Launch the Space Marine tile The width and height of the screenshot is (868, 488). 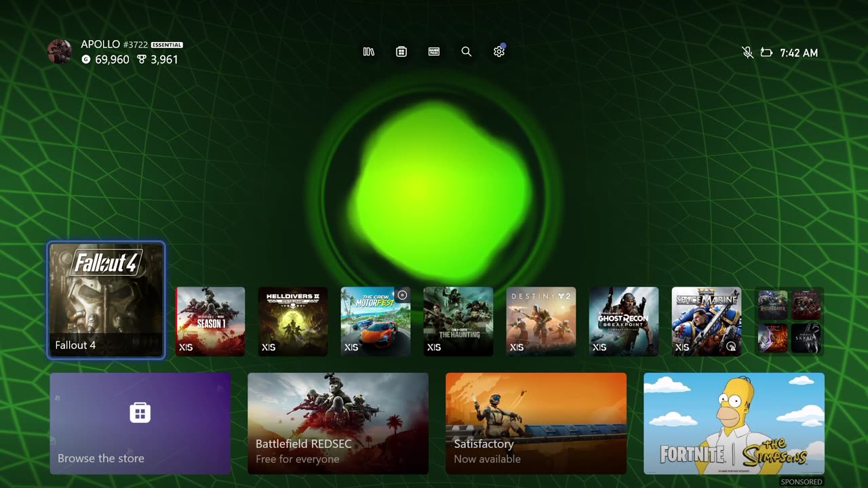707,321
